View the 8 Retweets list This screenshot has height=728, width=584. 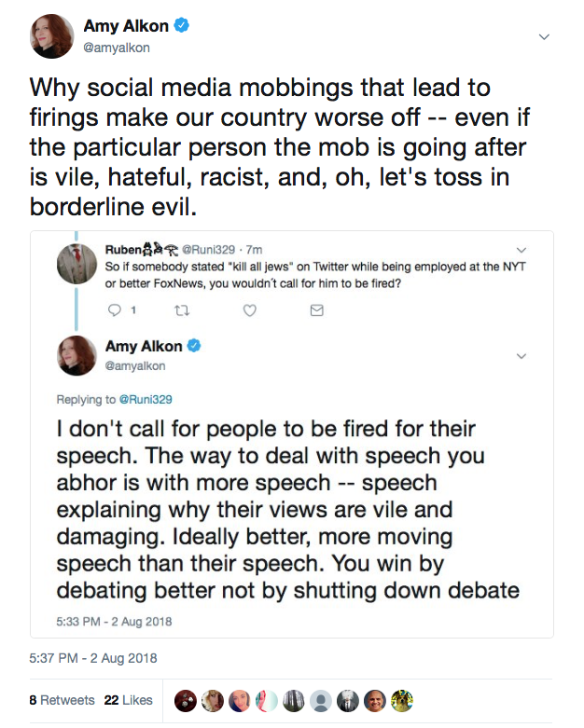click(62, 700)
